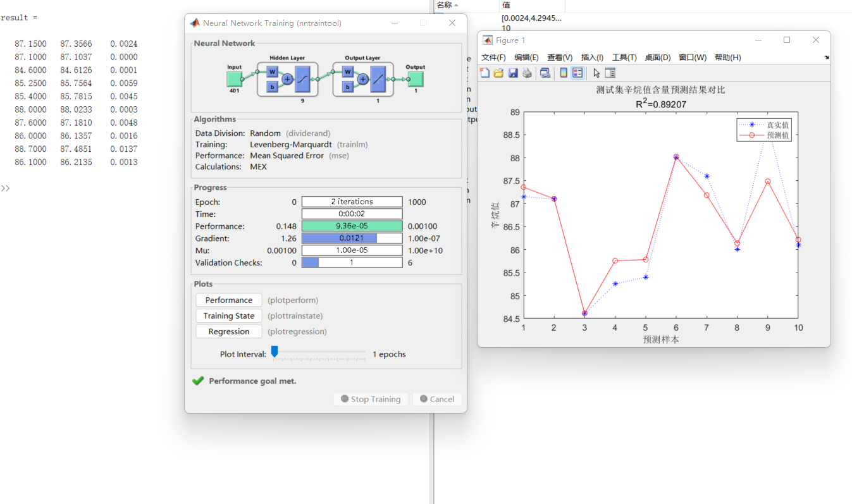Click the 真实值 legend entry in the plot
The width and height of the screenshot is (852, 504).
coord(764,125)
